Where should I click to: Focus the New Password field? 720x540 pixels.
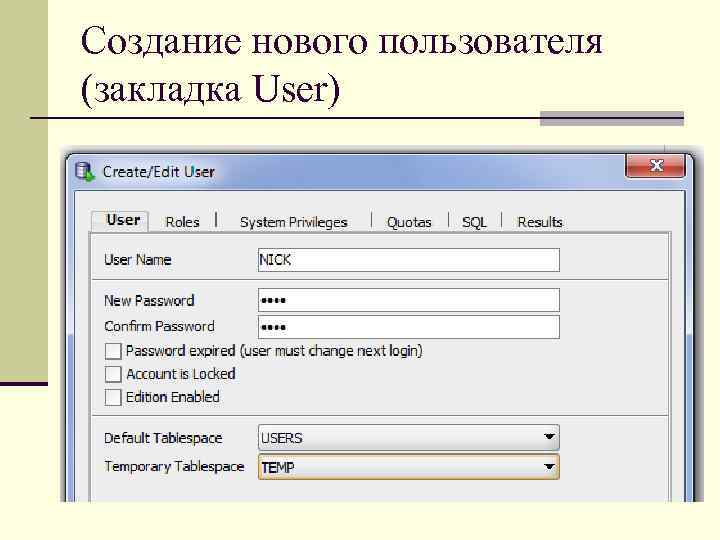[409, 300]
